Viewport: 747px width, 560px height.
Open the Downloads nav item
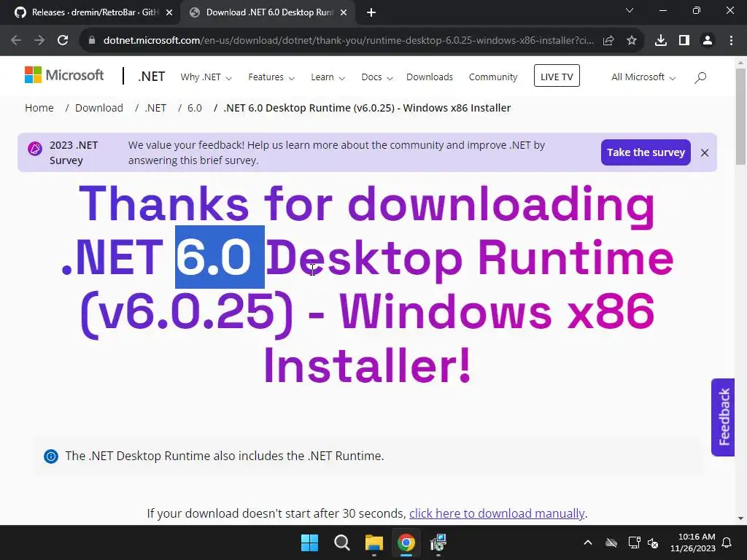coord(430,77)
